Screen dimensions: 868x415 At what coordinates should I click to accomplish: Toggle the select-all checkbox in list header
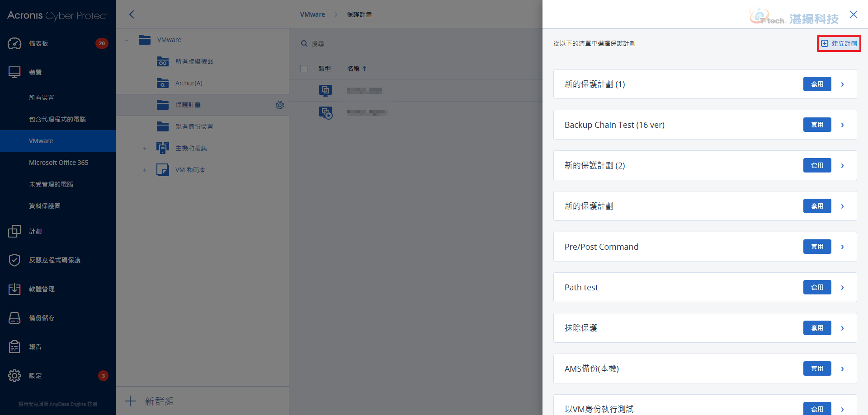304,69
